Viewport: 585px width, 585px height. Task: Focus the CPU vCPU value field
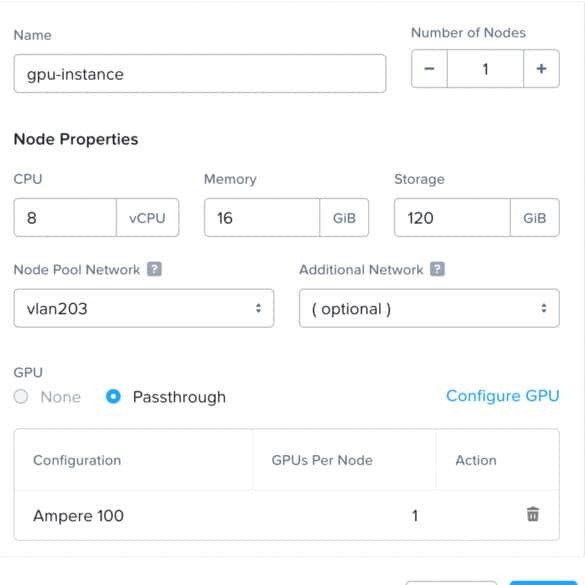click(x=65, y=218)
